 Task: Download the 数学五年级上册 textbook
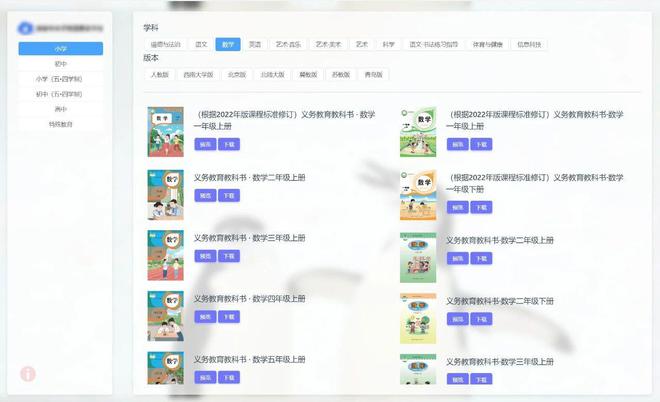pyautogui.click(x=229, y=377)
